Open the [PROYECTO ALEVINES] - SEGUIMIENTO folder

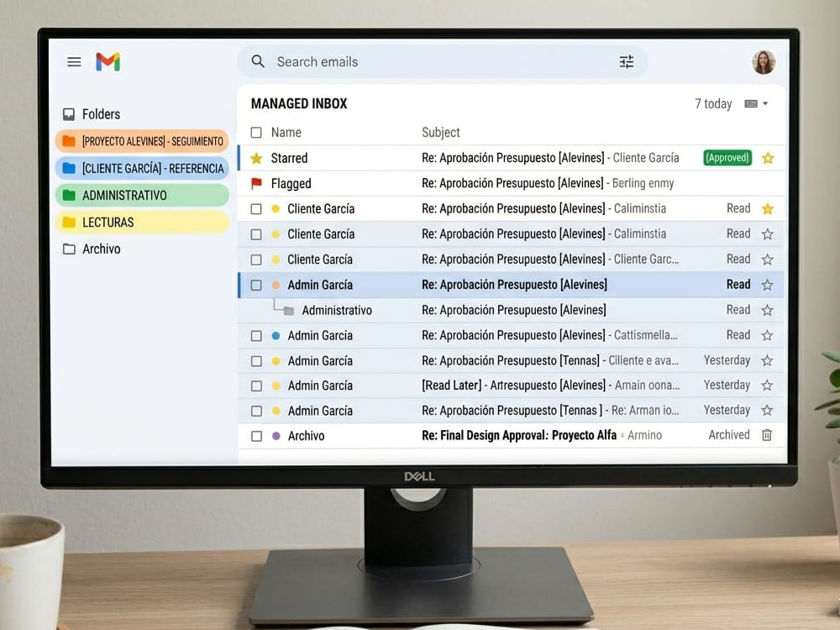(142, 141)
